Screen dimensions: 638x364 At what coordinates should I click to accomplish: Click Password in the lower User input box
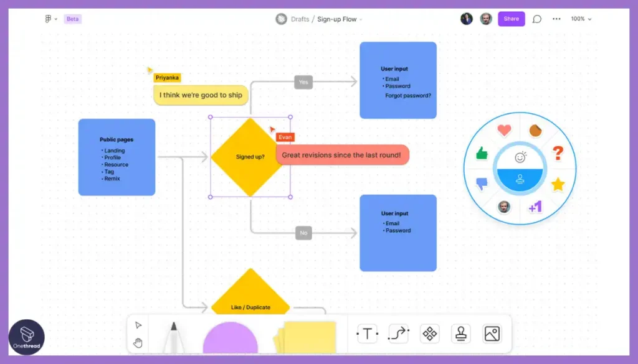[x=398, y=230]
